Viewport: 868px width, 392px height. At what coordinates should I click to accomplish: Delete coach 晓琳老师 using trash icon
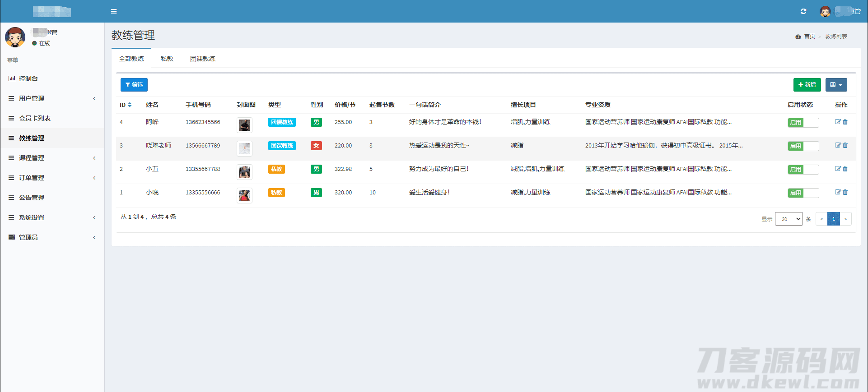point(845,145)
